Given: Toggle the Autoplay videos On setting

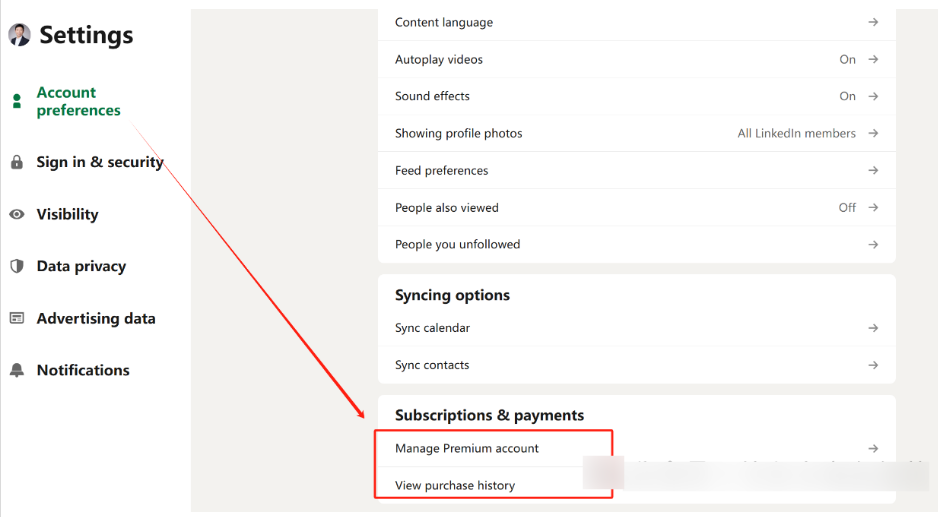Looking at the screenshot, I should [x=848, y=59].
